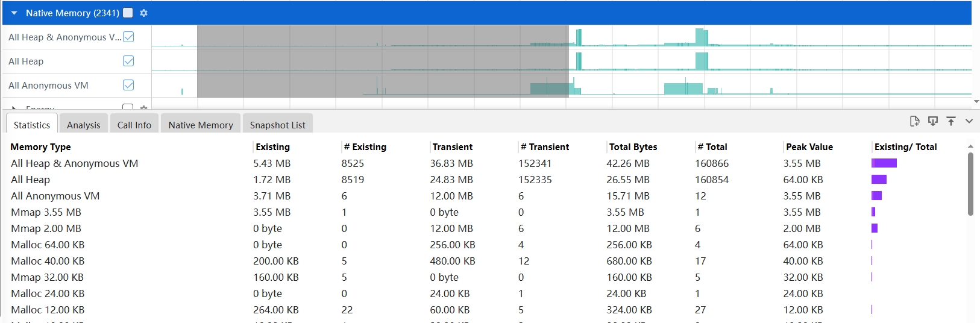
Task: Uncheck All Heap & Anonymous VM checkbox
Action: (x=128, y=37)
